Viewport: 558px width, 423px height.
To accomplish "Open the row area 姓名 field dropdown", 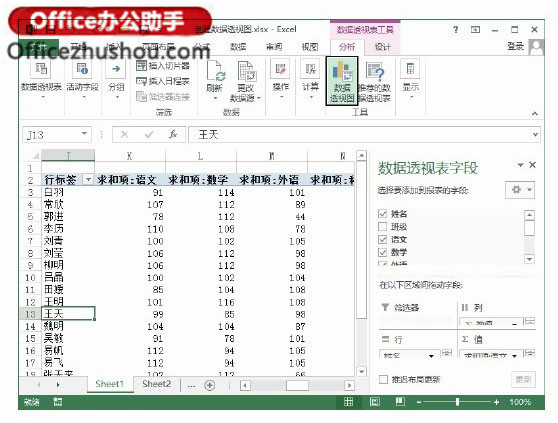I will point(431,356).
